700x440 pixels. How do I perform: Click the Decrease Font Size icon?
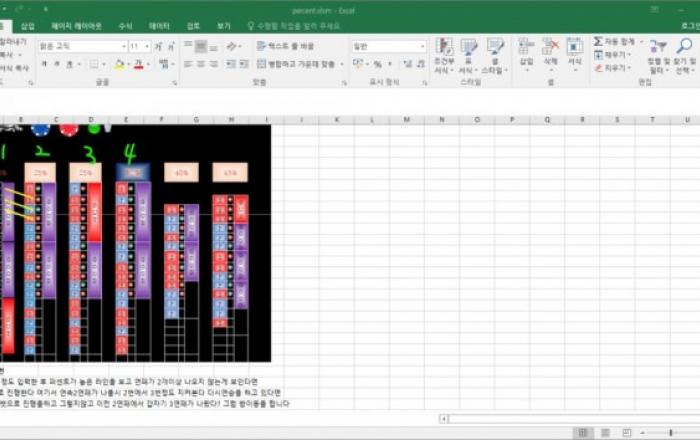(171, 46)
